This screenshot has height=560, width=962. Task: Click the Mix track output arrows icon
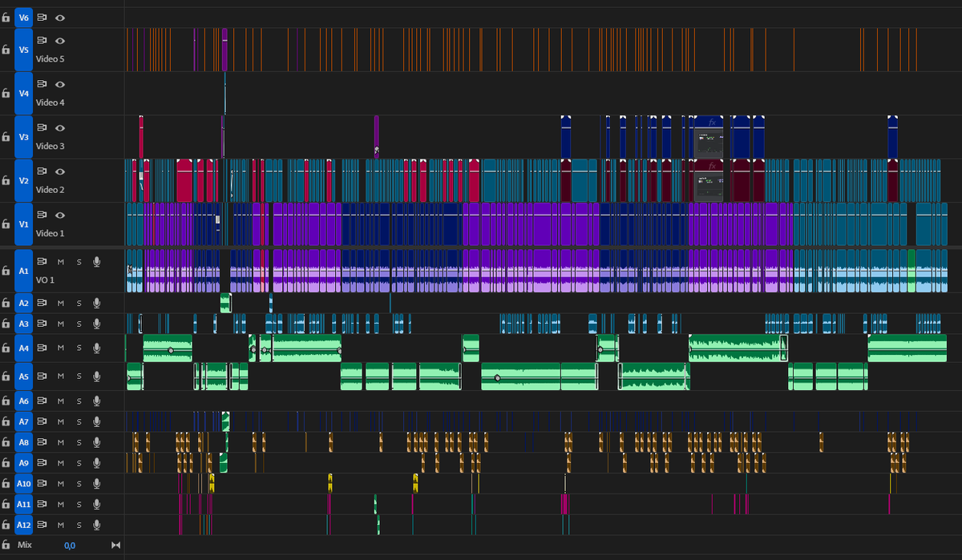tap(116, 545)
